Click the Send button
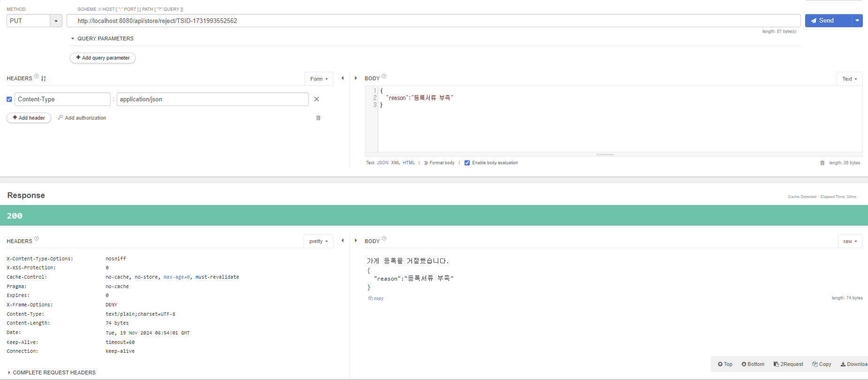This screenshot has width=868, height=380. coord(828,21)
